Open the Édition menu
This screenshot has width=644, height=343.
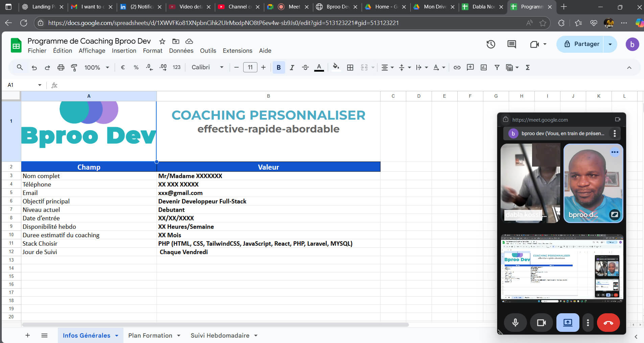pyautogui.click(x=63, y=51)
